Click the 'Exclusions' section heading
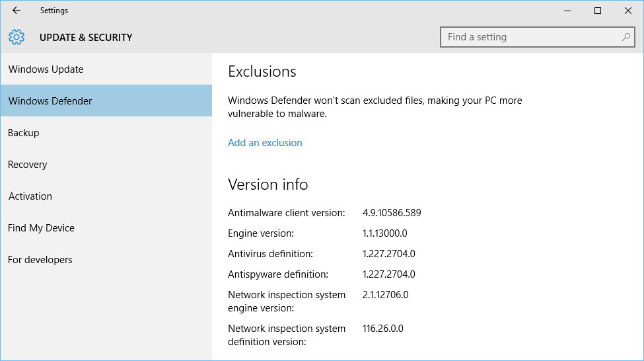The image size is (644, 361). [262, 71]
